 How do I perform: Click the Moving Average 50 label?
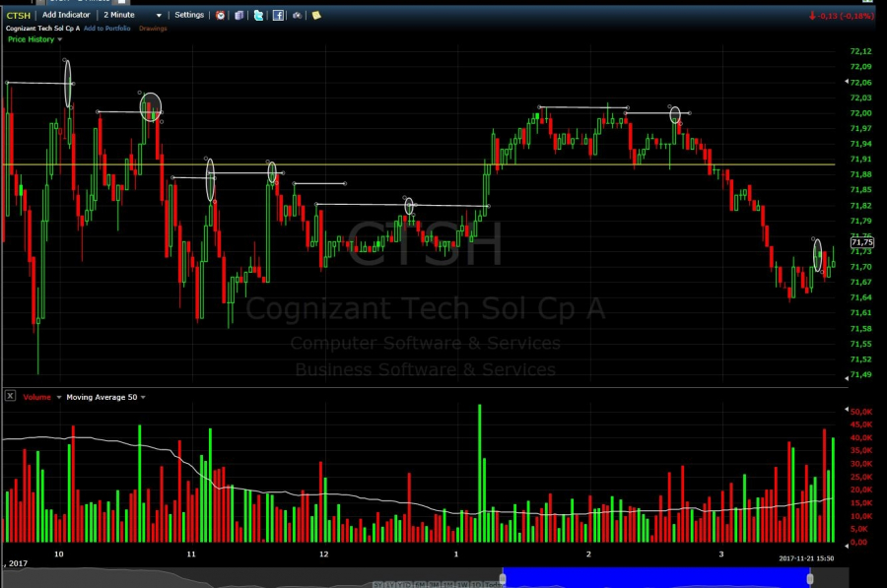tap(102, 397)
